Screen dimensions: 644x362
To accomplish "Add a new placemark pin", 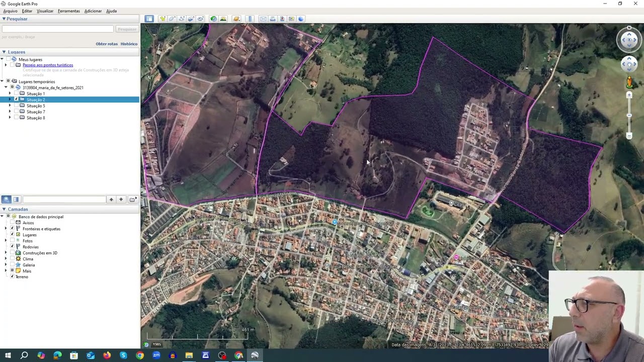I will [163, 19].
